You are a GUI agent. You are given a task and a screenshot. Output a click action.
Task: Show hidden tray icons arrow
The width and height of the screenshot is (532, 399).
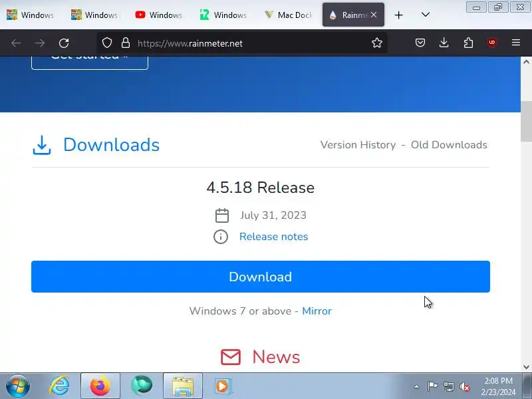(417, 386)
